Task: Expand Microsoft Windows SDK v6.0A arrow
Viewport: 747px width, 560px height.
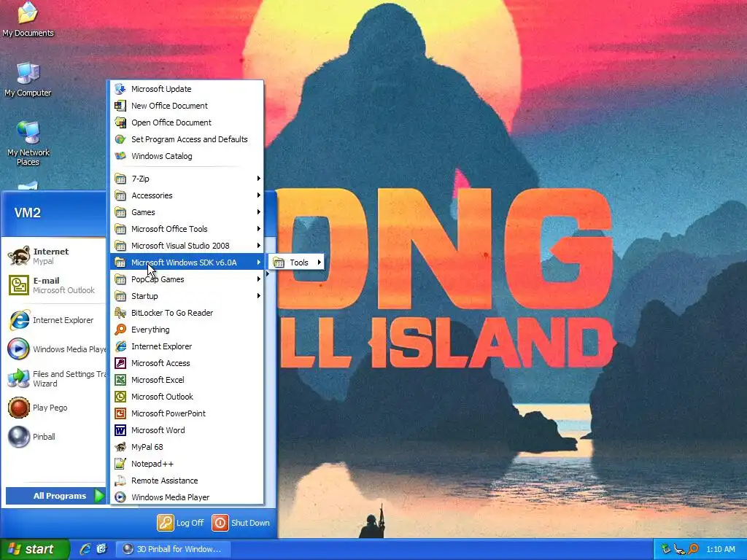Action: (x=258, y=262)
